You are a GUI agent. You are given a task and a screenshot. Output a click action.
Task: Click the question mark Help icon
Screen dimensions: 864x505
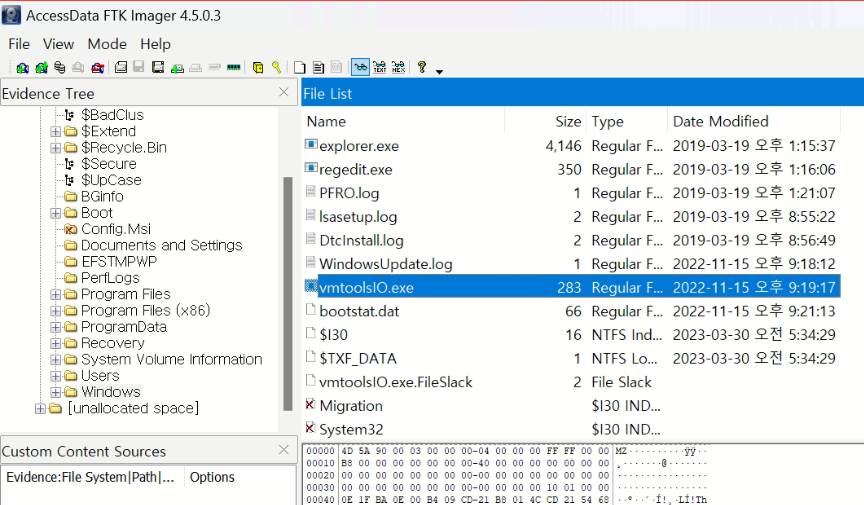pos(422,67)
